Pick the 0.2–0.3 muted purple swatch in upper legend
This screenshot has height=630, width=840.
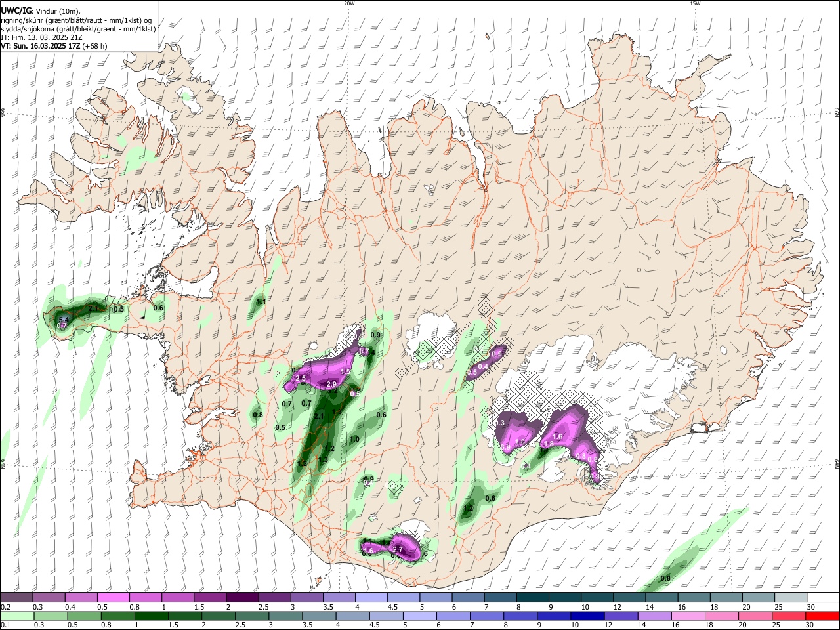click(x=16, y=598)
